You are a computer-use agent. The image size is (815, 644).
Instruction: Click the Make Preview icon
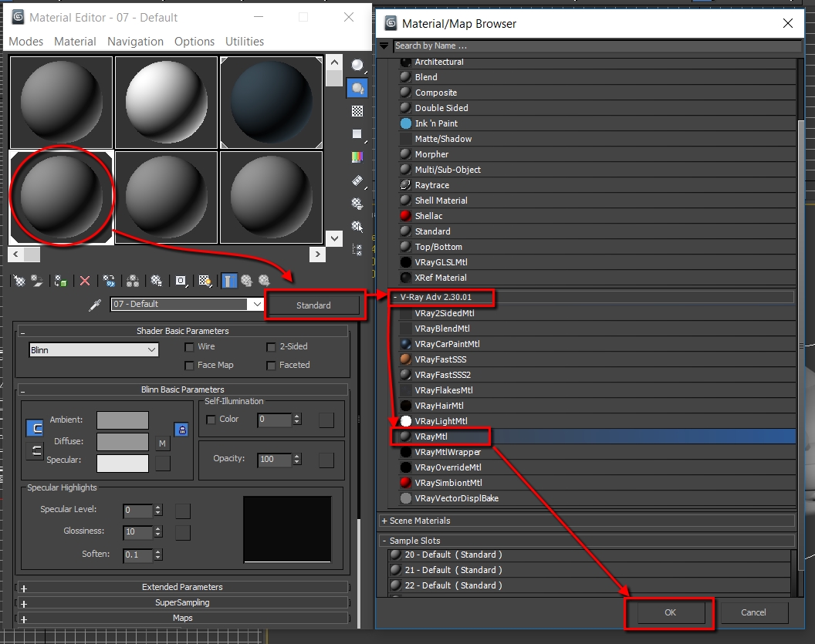point(357,180)
